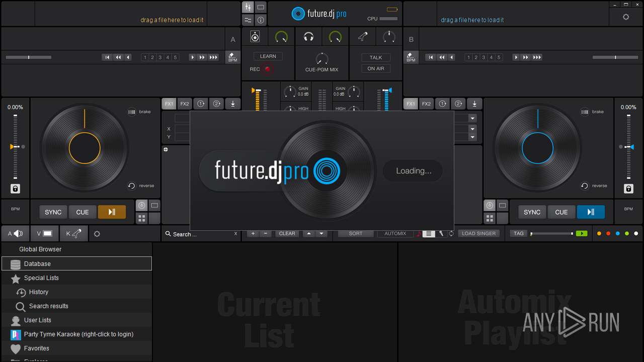Enable the TALK button
Image resolution: width=644 pixels, height=362 pixels.
376,57
